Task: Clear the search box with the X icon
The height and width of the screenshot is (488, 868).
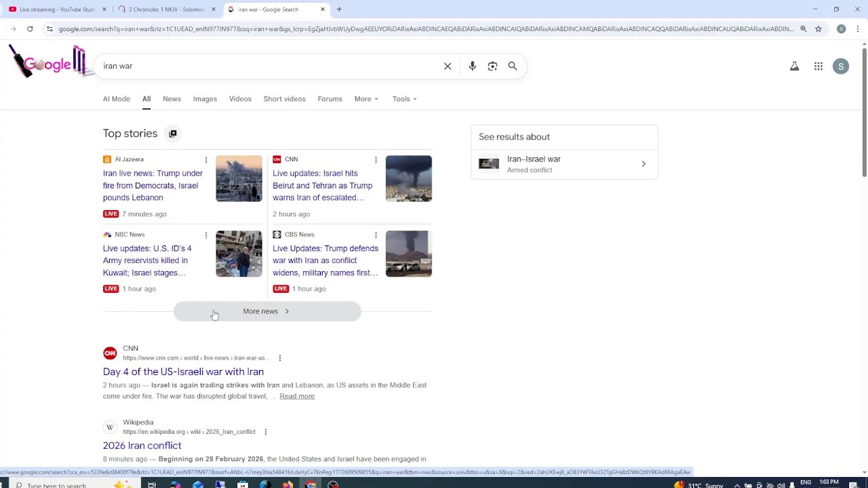Action: pos(448,66)
